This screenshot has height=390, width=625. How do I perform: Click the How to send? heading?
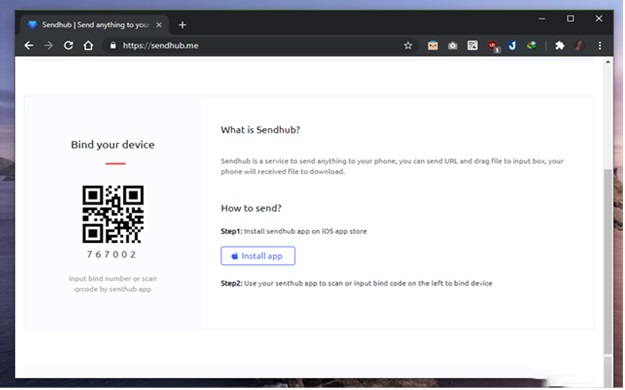coord(251,209)
